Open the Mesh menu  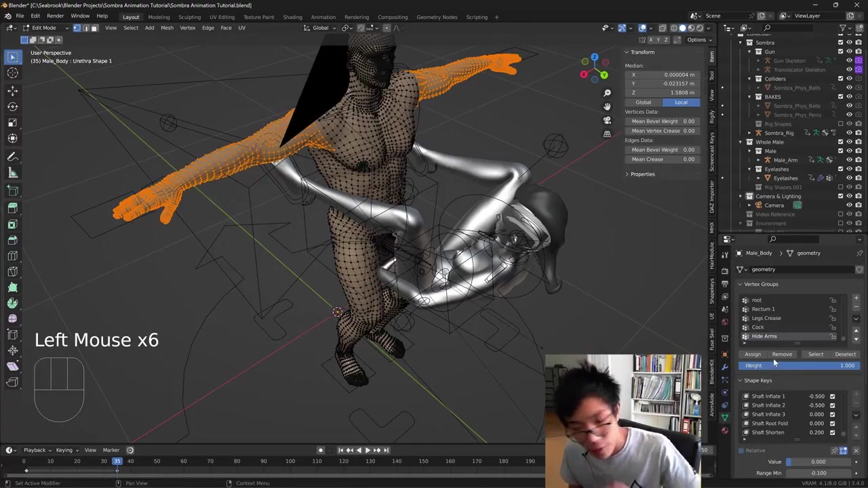point(167,28)
